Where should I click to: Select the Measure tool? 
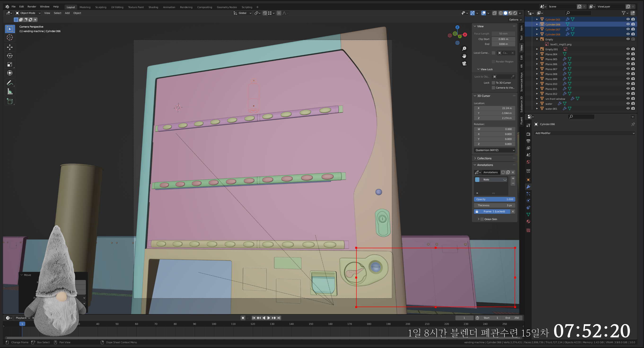point(10,92)
